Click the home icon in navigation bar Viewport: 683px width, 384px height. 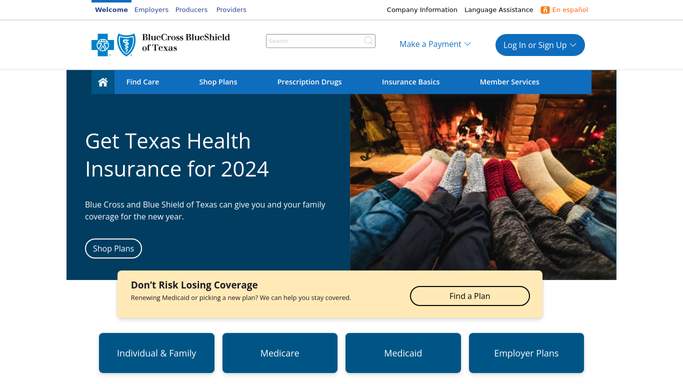(103, 82)
